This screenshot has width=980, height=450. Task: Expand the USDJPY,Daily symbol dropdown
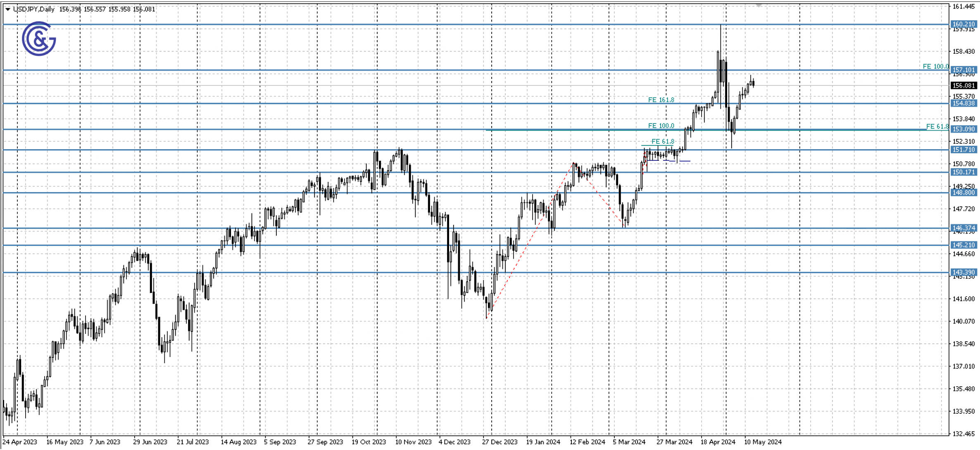point(7,9)
